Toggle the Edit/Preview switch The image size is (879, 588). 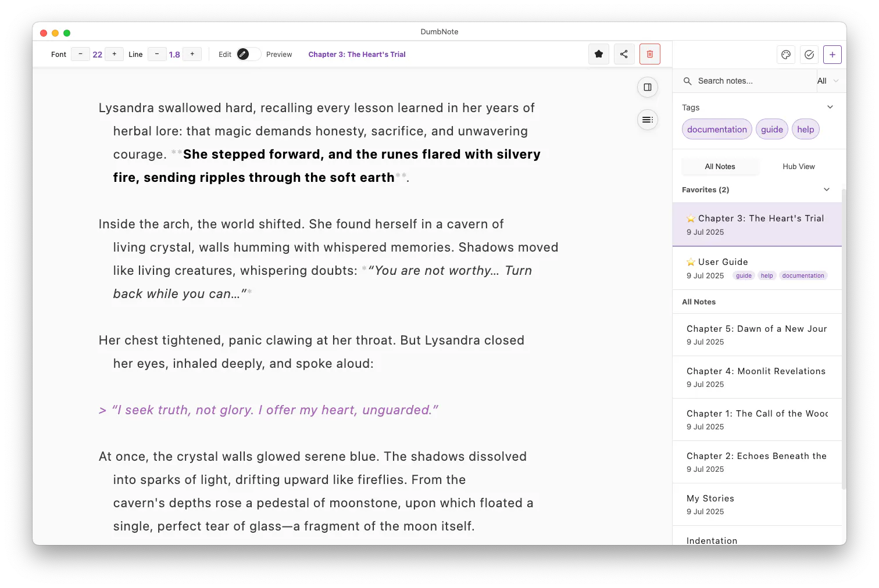[249, 54]
